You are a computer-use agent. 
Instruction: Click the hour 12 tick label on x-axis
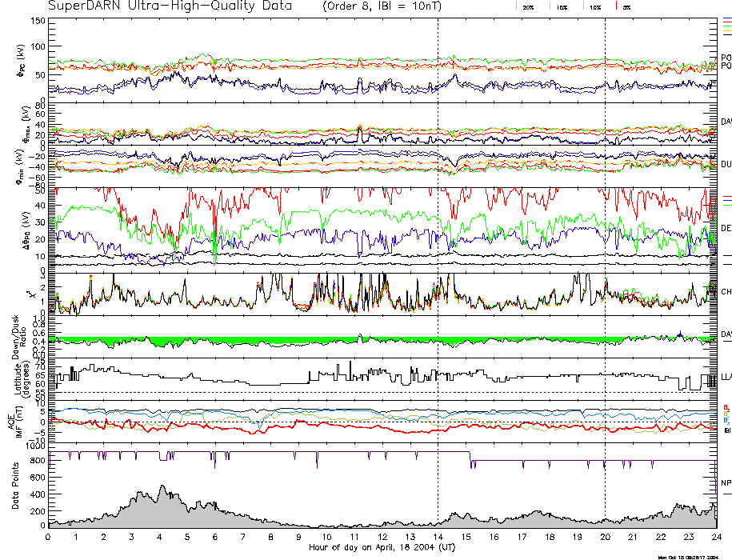coord(382,538)
